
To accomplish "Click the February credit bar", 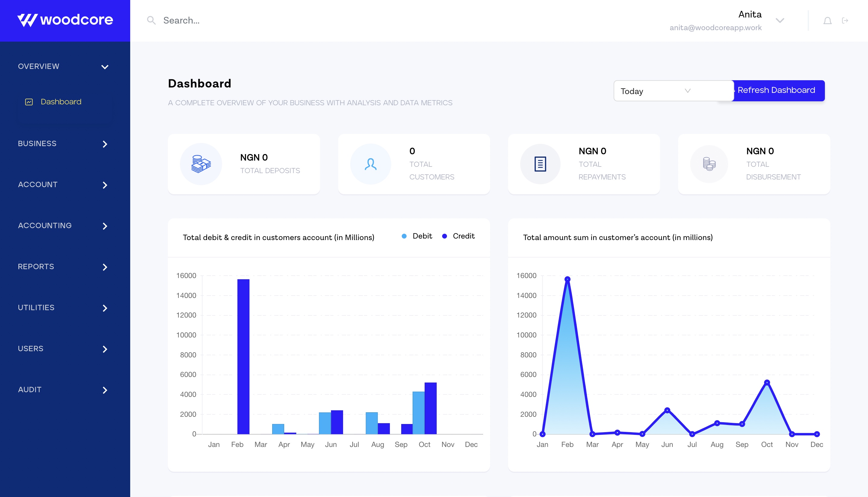I will 243,357.
